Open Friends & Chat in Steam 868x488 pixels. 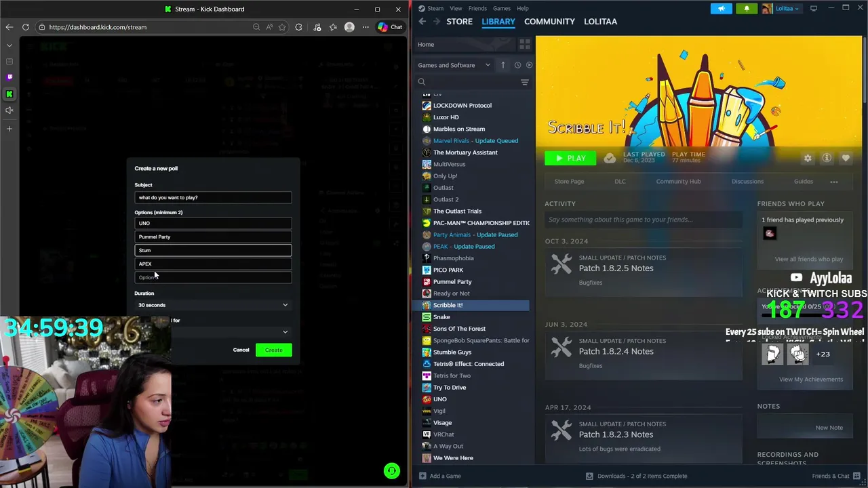[x=837, y=476]
